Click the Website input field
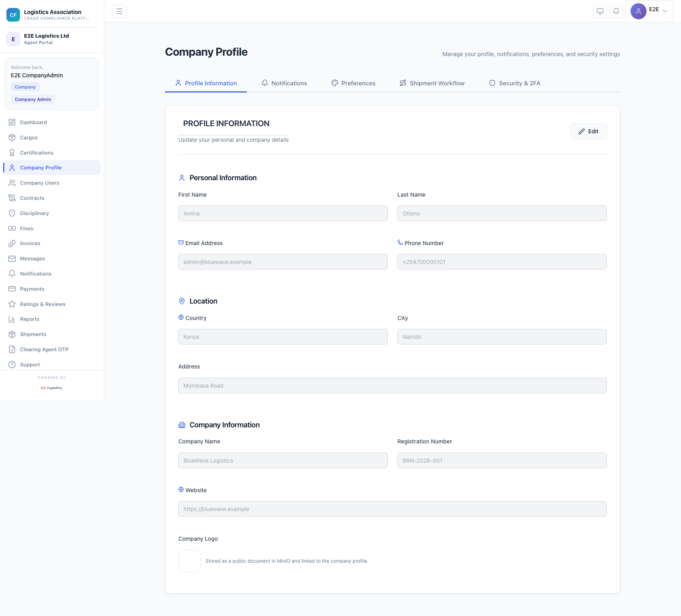The height and width of the screenshot is (616, 681). click(x=392, y=509)
